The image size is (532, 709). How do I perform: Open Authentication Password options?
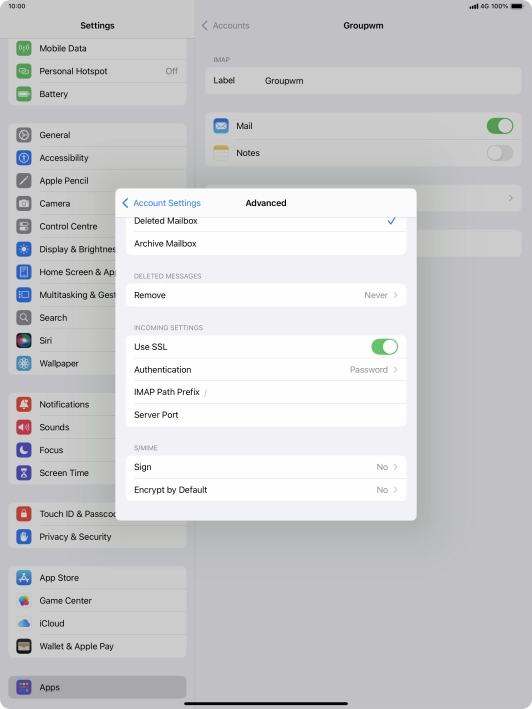coord(266,369)
